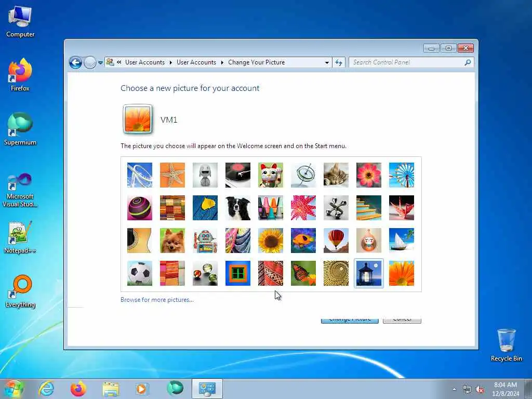Screen dimensions: 532x399
Task: Click User Accounts icon in address bar
Action: point(110,62)
